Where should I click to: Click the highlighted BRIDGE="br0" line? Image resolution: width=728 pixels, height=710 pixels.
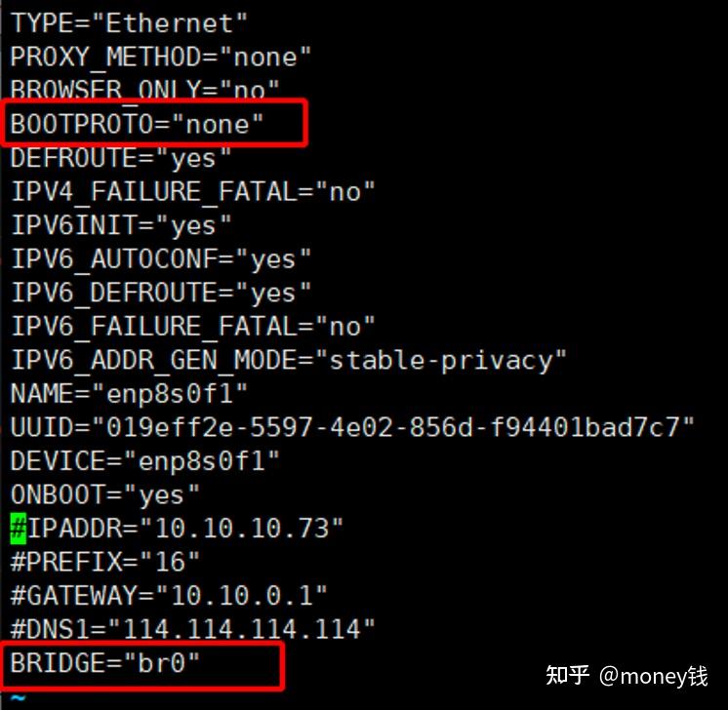click(x=105, y=663)
